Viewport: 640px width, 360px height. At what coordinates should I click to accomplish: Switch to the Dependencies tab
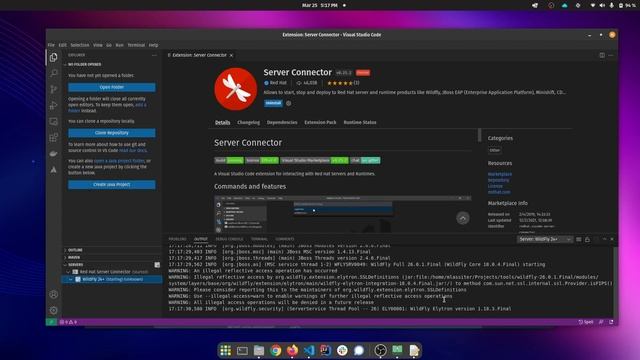(x=282, y=122)
